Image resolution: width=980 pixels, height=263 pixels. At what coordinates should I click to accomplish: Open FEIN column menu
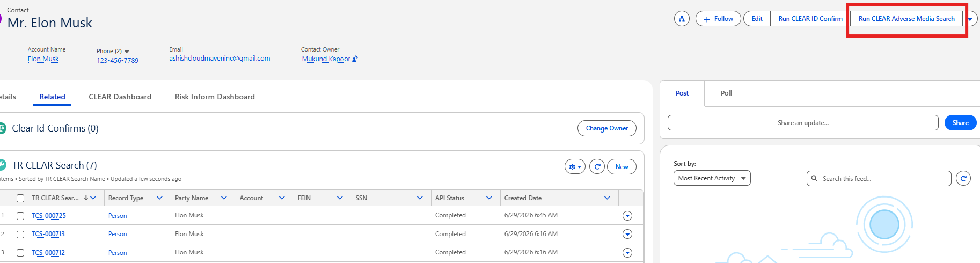tap(340, 198)
